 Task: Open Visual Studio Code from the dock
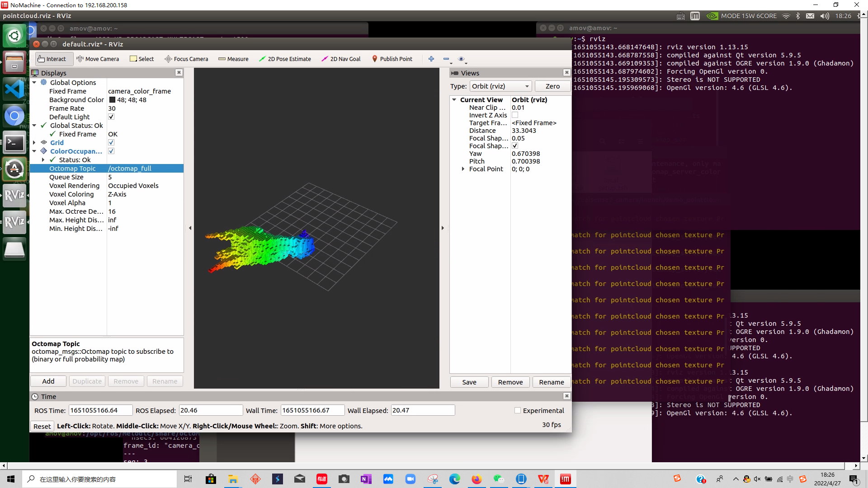coord(14,89)
